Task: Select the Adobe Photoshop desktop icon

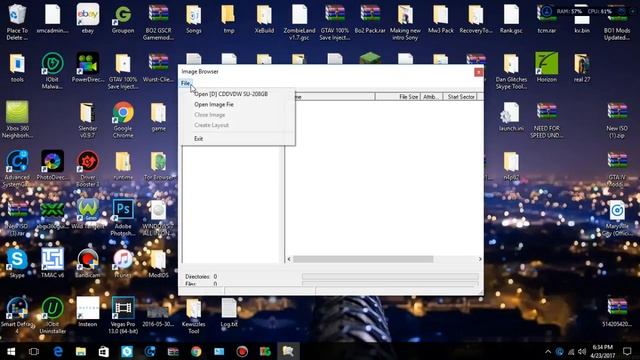Action: point(123,217)
